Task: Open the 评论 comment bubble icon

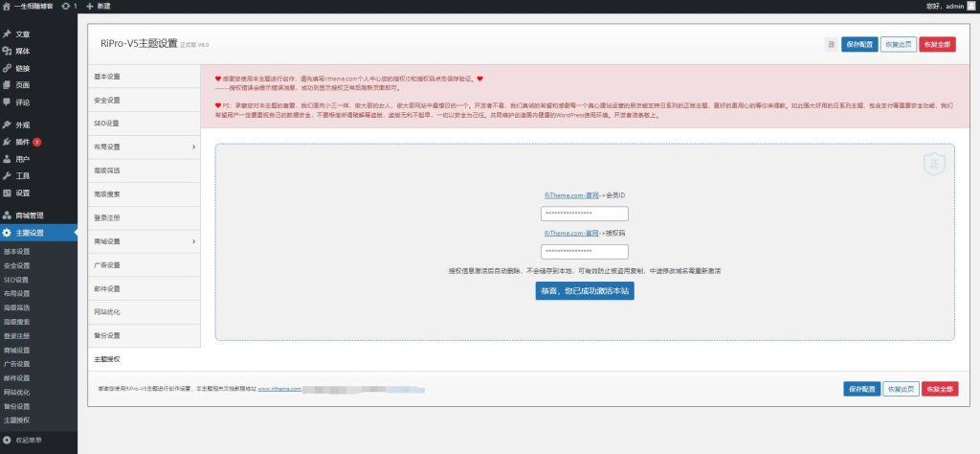Action: 7,102
